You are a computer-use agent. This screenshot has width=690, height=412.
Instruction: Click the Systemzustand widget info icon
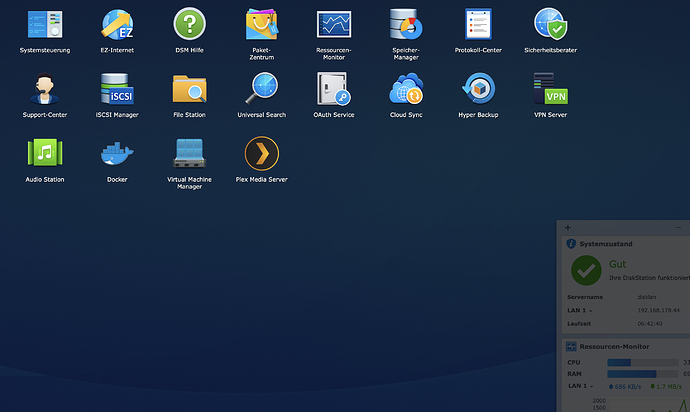click(x=571, y=244)
